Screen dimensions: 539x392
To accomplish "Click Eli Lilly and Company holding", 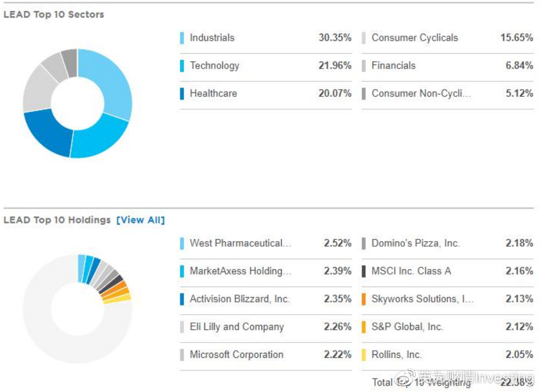I will pos(237,327).
